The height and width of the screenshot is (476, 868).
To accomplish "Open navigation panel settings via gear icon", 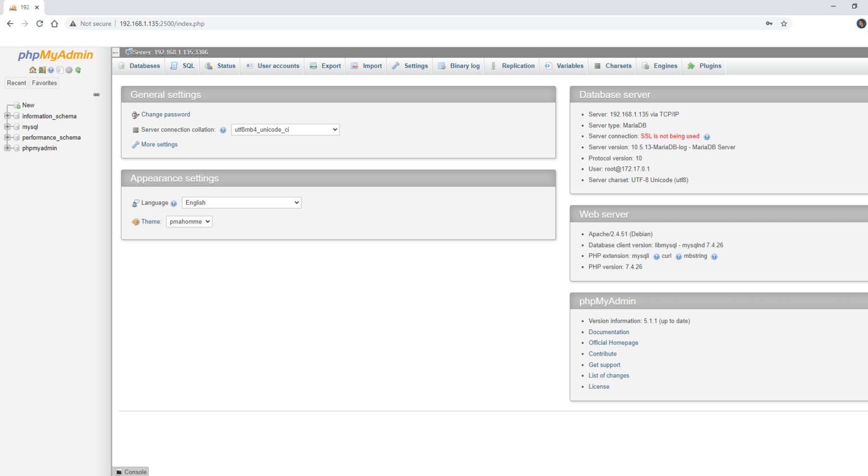I will pos(68,70).
